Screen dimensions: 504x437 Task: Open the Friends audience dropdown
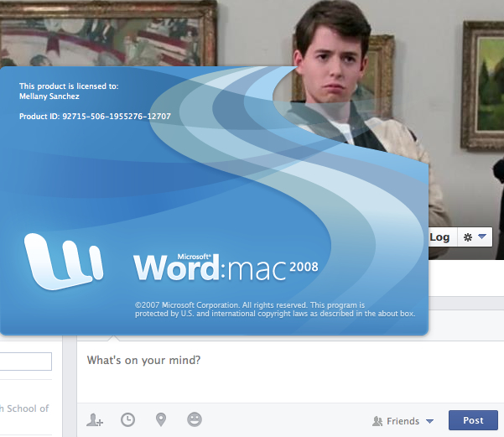(403, 421)
